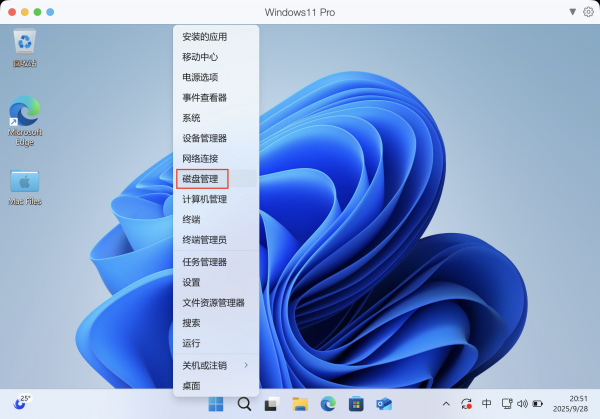Click the Windows Start button in taskbar

point(215,404)
